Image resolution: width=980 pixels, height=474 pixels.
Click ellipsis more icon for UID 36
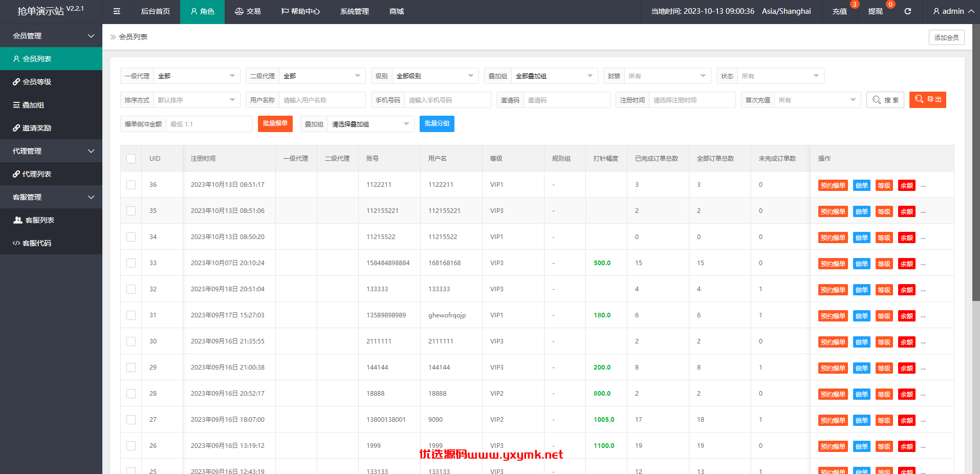click(x=923, y=185)
